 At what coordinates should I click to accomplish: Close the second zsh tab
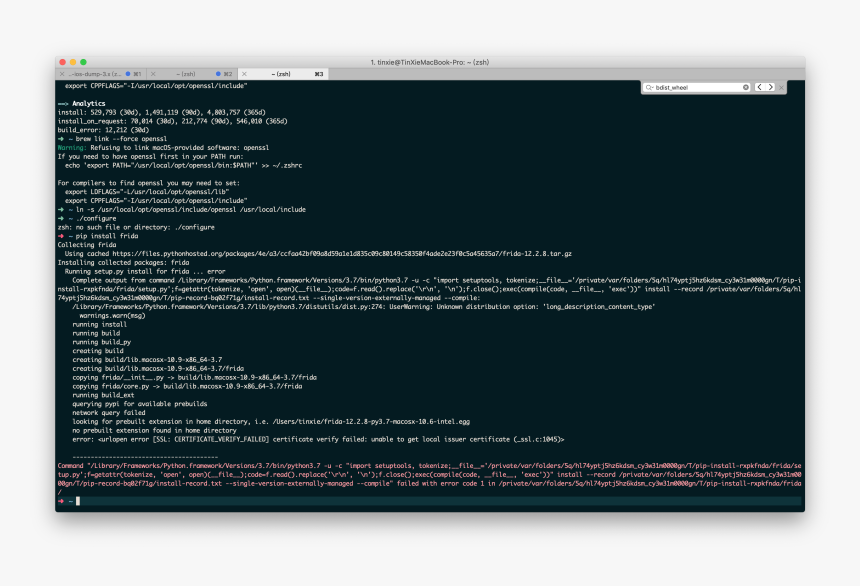point(153,74)
